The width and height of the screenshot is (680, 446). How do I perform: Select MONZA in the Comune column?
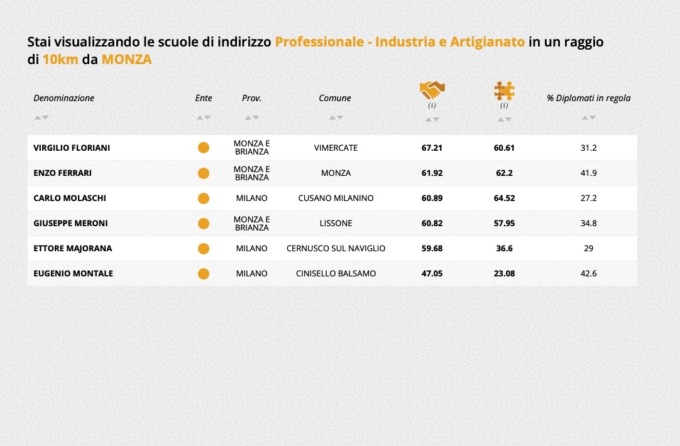pyautogui.click(x=336, y=173)
